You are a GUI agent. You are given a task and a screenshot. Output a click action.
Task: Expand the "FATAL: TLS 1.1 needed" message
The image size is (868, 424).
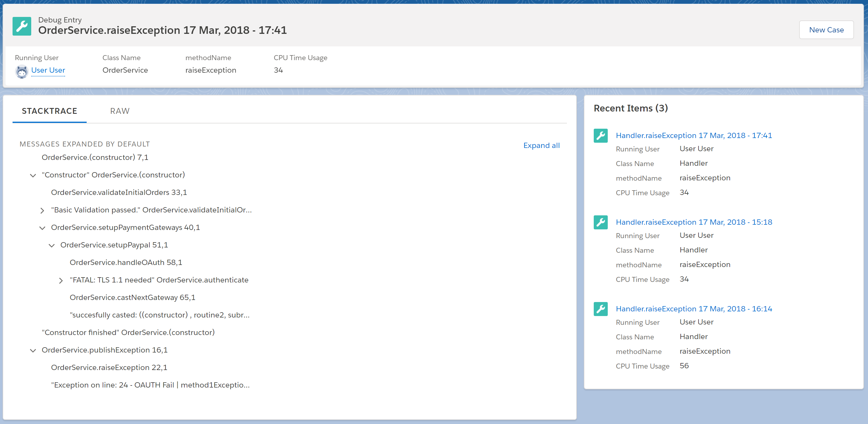(61, 280)
